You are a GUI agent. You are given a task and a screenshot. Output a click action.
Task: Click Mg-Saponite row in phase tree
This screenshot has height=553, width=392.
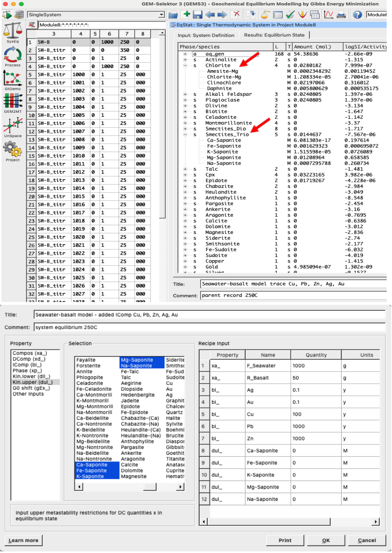coord(224,158)
